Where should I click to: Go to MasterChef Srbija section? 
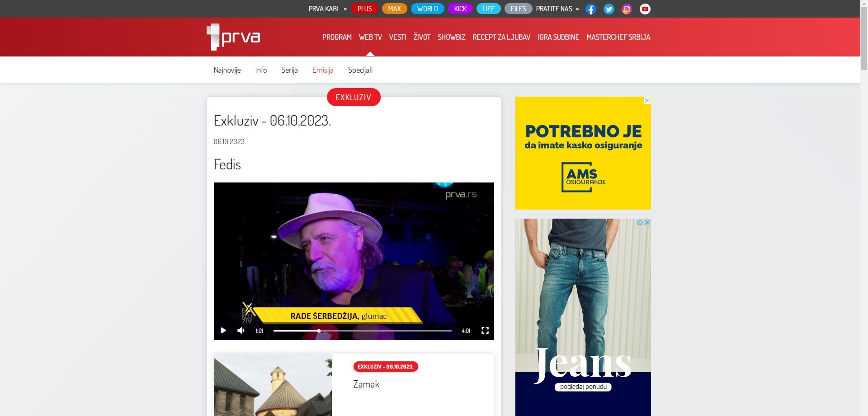(618, 37)
